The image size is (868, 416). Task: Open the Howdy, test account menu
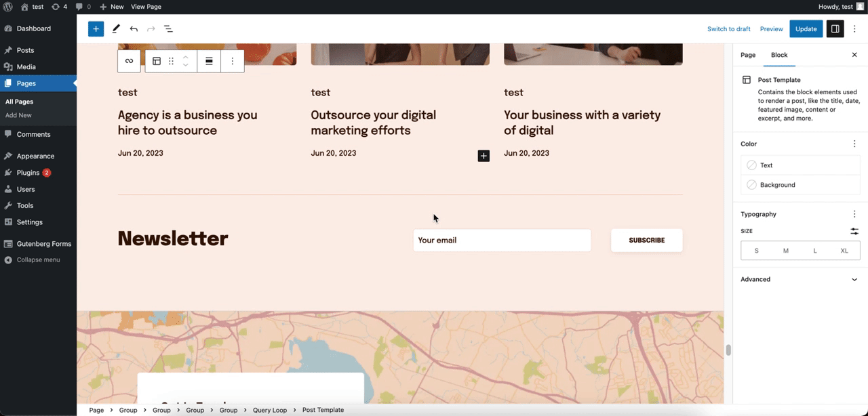(x=841, y=7)
